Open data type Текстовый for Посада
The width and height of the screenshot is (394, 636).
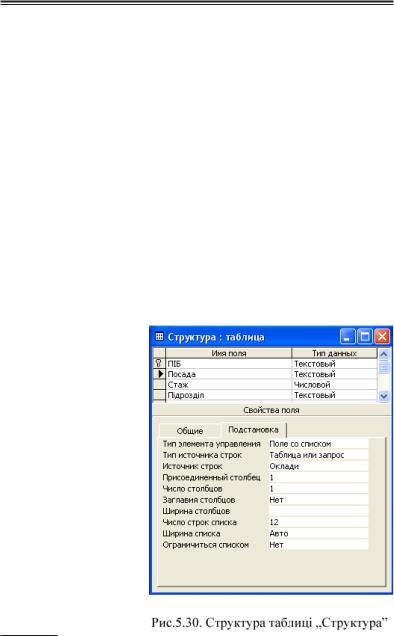[334, 374]
